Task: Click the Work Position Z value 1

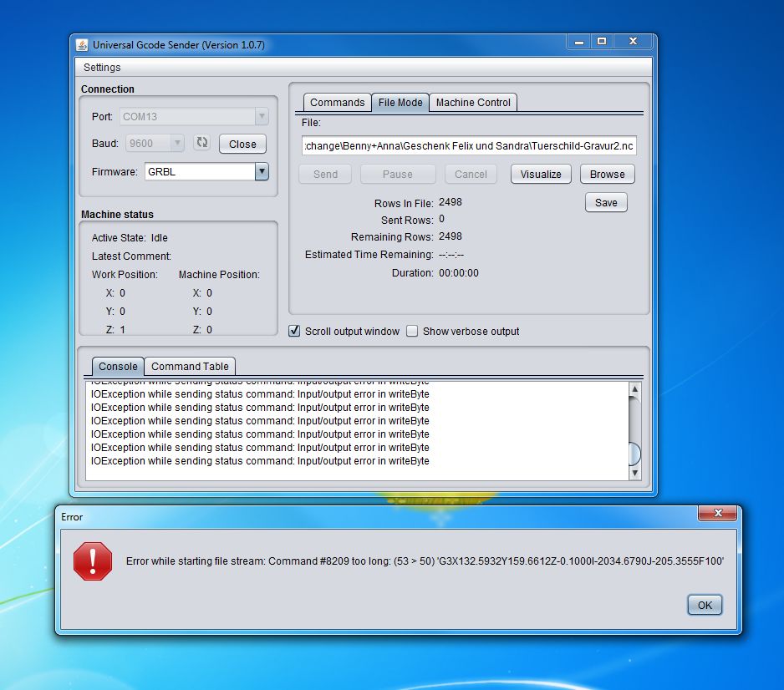Action: coord(123,330)
